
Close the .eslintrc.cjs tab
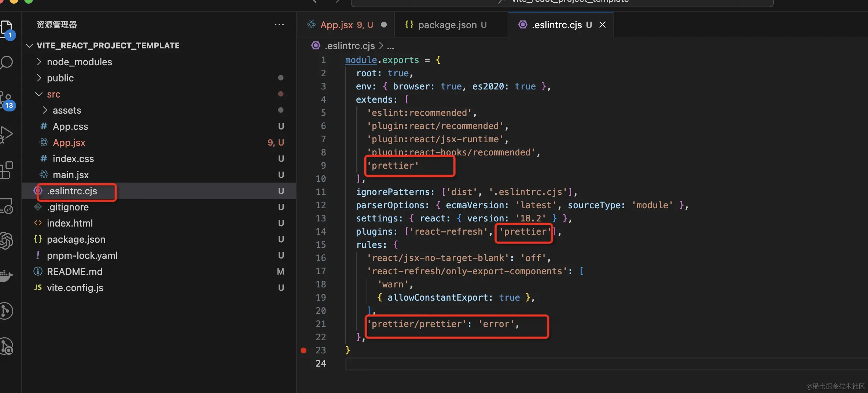pyautogui.click(x=602, y=25)
